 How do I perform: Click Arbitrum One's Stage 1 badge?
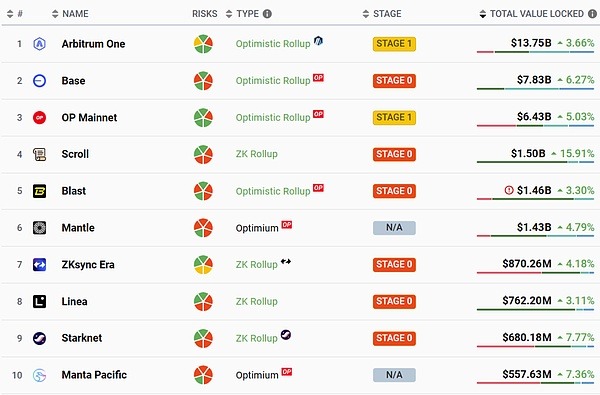394,44
